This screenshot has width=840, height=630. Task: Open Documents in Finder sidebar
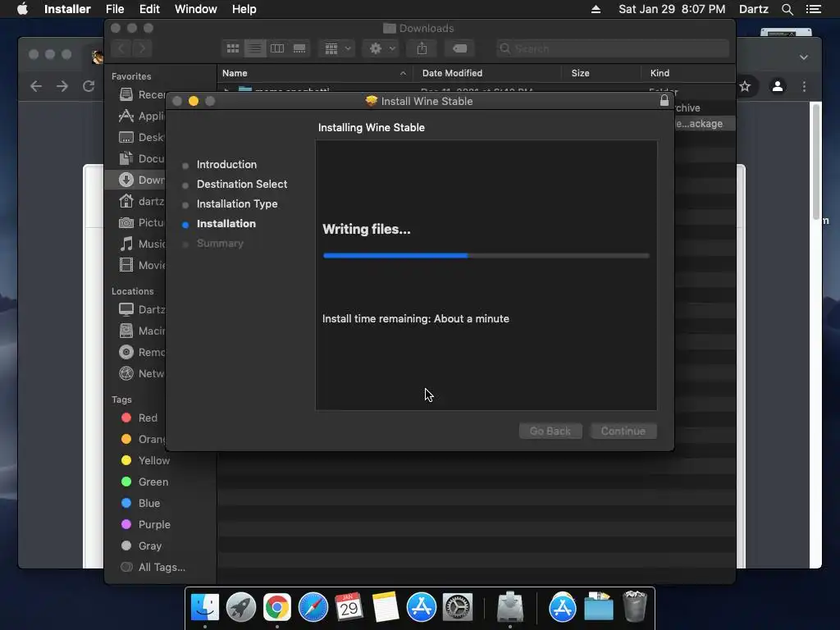141,158
